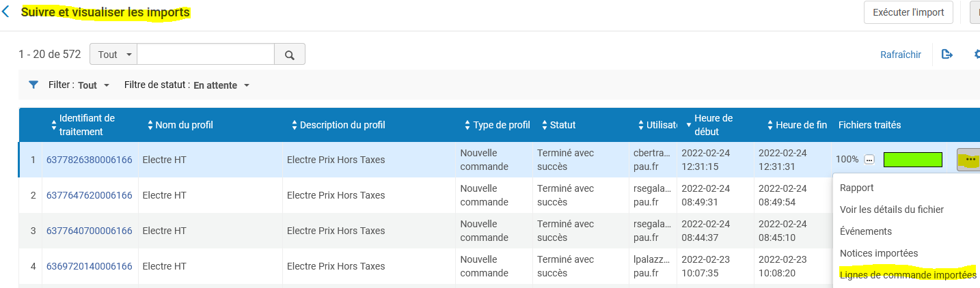Image resolution: width=980 pixels, height=288 pixels.
Task: Click the back arrow beside page title
Action: [6, 12]
